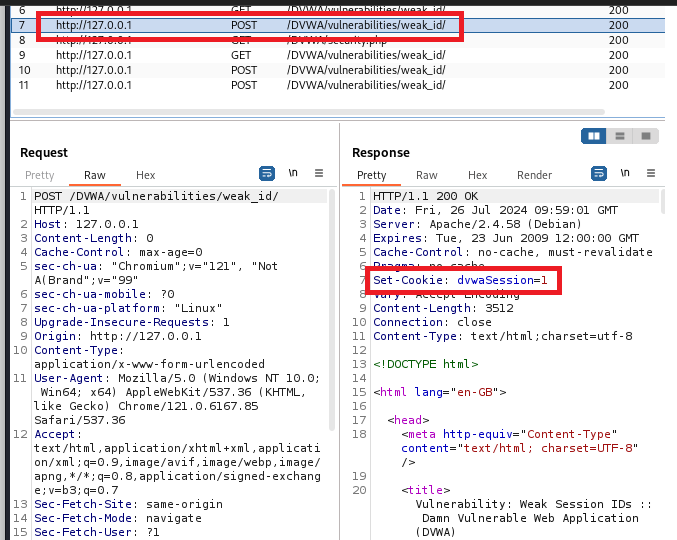
Task: Click the Connection: close response header
Action: point(432,322)
